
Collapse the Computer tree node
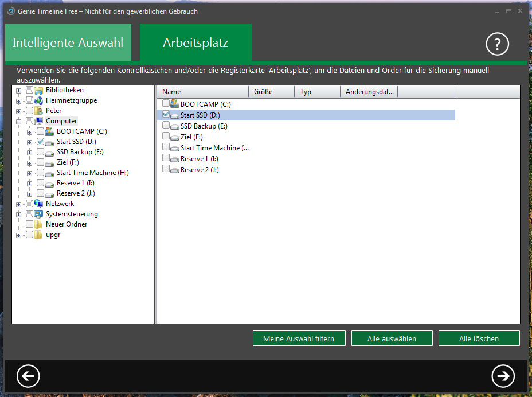point(19,122)
